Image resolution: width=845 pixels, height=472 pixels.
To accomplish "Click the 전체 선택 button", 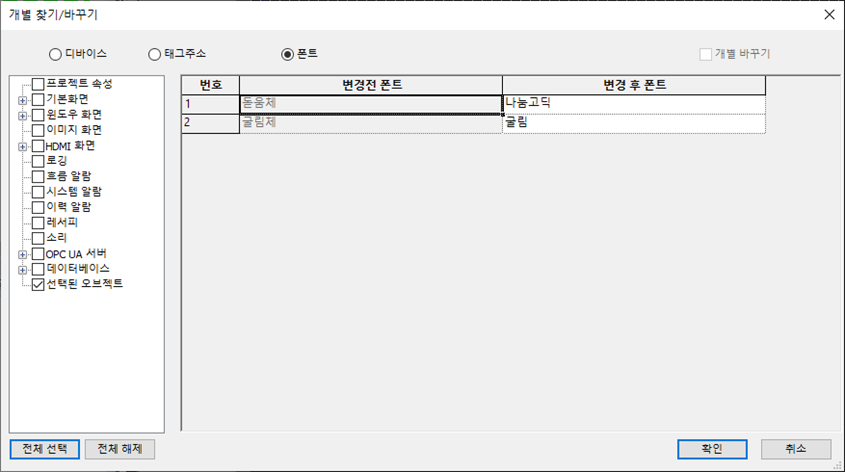I will pos(45,449).
